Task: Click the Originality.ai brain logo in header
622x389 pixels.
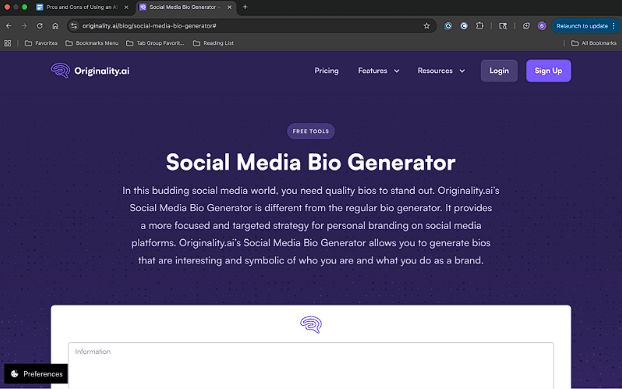Action: 60,71
